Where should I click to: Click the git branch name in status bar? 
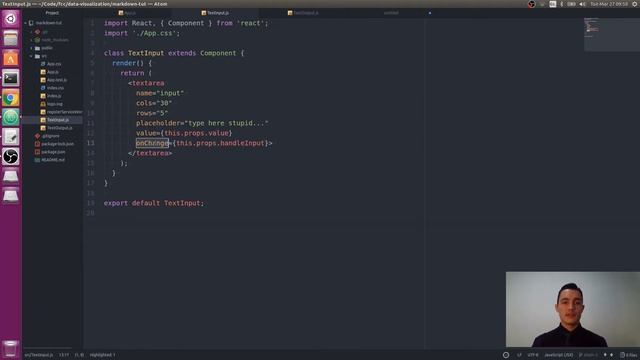tap(588, 355)
